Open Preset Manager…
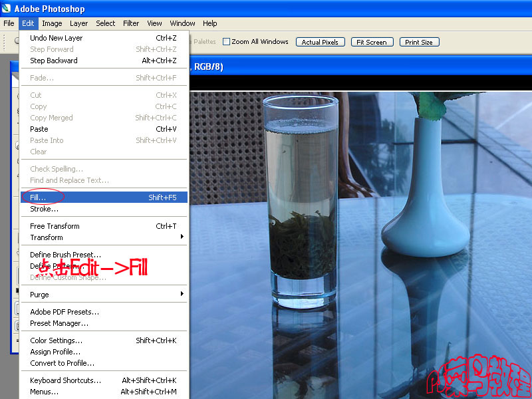532x399 pixels. 104,323
